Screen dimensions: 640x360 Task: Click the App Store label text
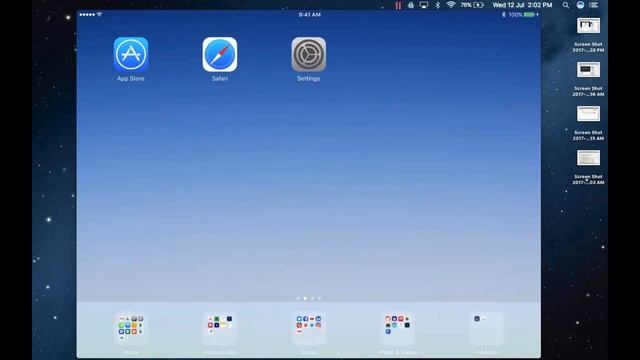131,78
